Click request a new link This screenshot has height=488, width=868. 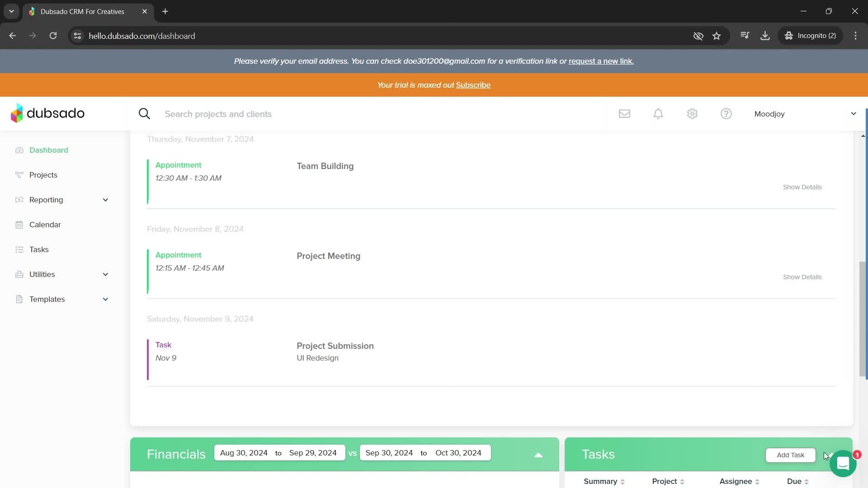click(x=601, y=61)
